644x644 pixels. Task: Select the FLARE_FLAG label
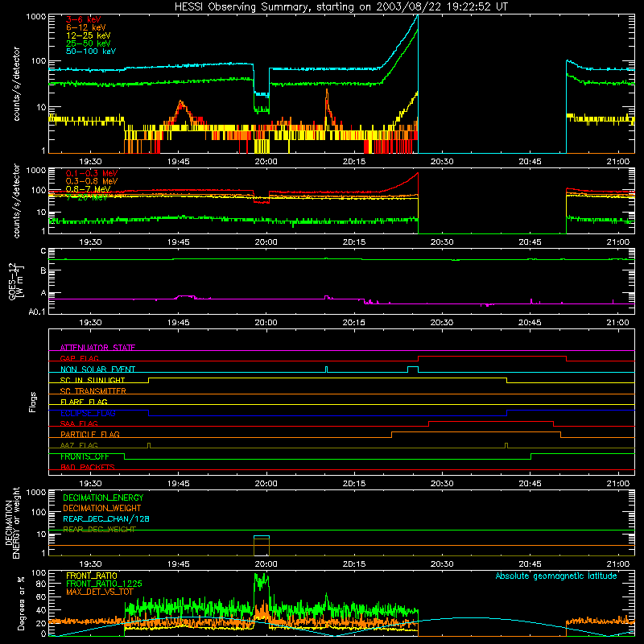pyautogui.click(x=84, y=402)
